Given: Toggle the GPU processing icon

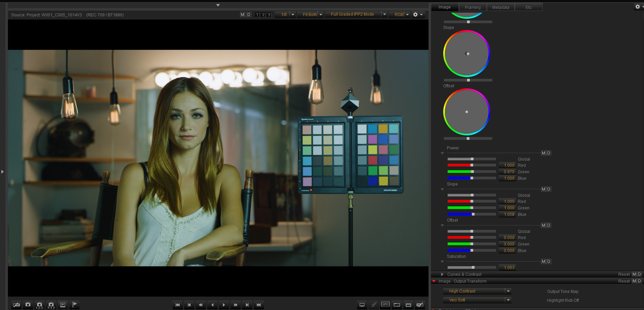Looking at the screenshot, I should (x=385, y=305).
